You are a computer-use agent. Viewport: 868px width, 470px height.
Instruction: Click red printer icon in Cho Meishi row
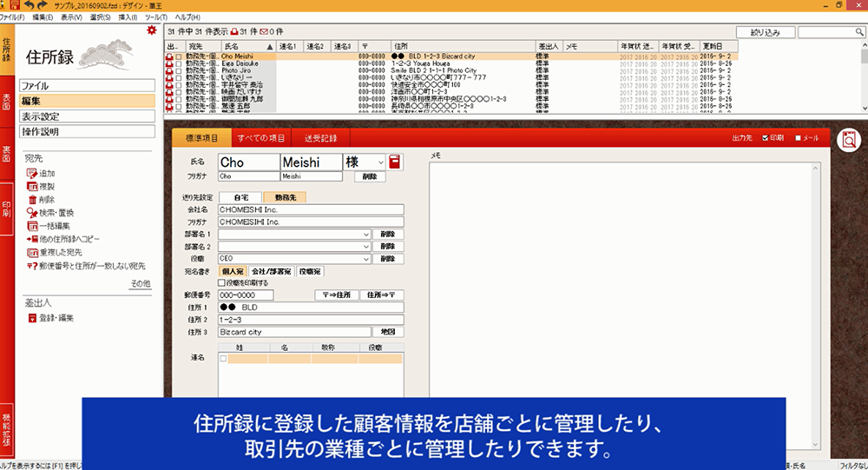(x=169, y=56)
